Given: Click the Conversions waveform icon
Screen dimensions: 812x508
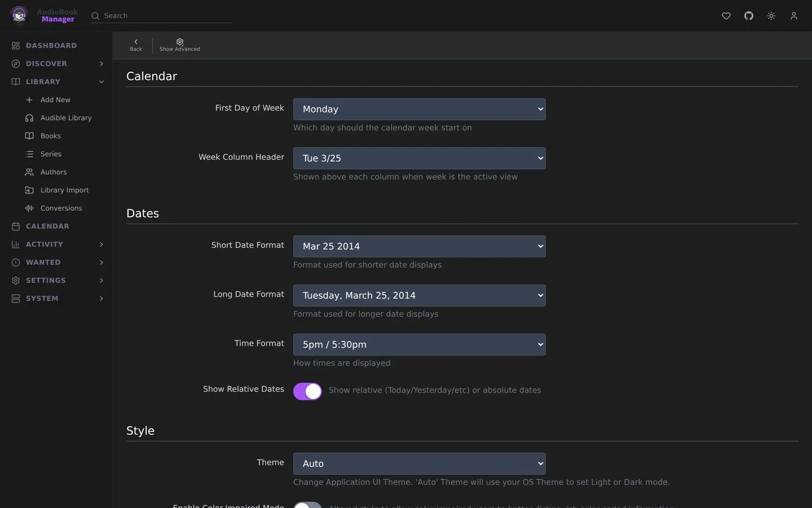Looking at the screenshot, I should (29, 208).
